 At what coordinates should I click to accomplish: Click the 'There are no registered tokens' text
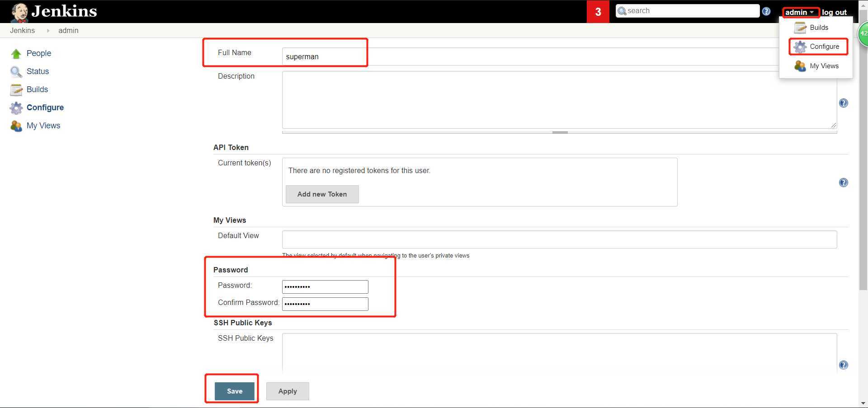[359, 170]
